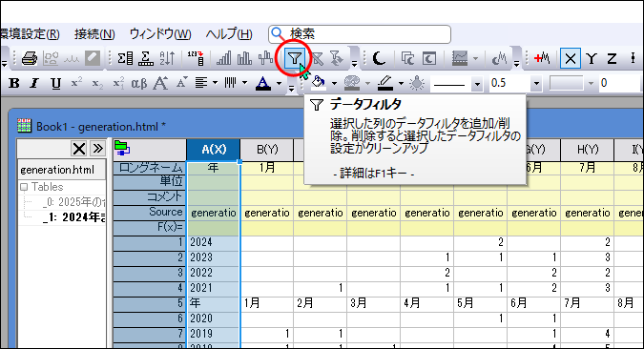
Task: Select the A(X) column header
Action: coord(213,150)
